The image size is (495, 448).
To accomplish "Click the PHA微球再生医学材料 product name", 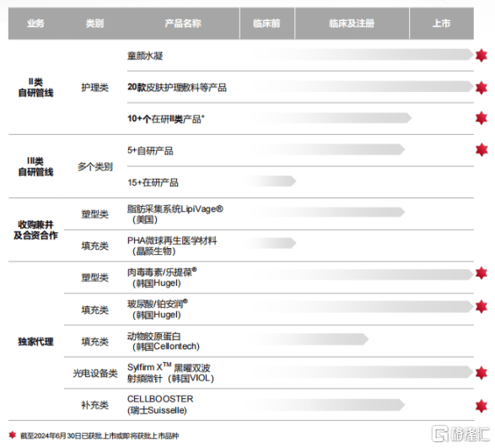I will 172,246.
